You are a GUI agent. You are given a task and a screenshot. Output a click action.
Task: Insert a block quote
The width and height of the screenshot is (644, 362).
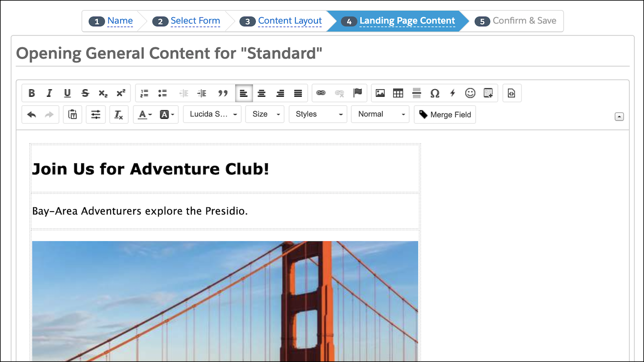[223, 93]
